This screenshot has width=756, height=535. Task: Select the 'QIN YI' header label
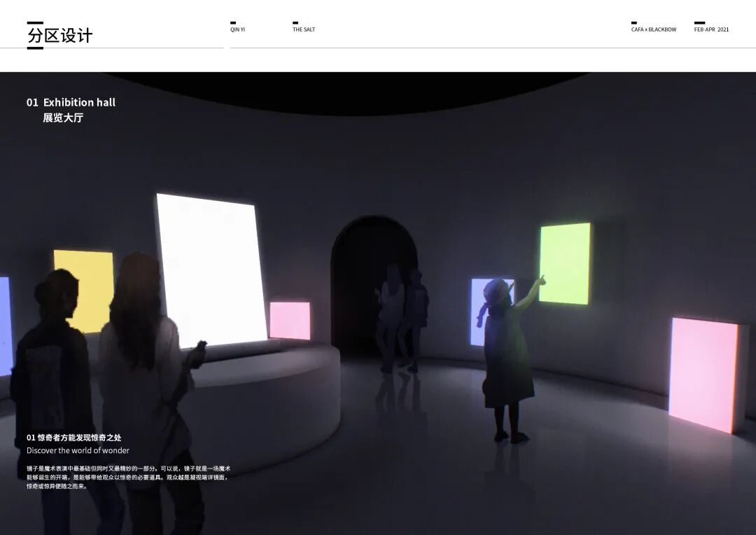[238, 29]
